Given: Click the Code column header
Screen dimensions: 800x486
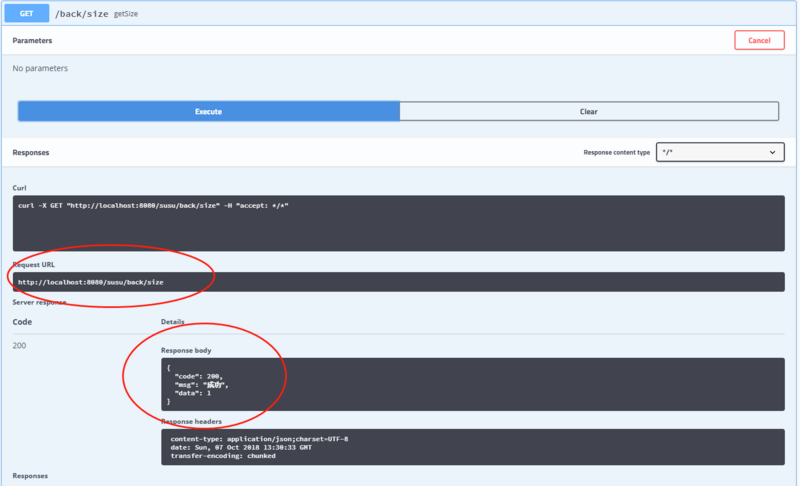Looking at the screenshot, I should click(x=22, y=322).
